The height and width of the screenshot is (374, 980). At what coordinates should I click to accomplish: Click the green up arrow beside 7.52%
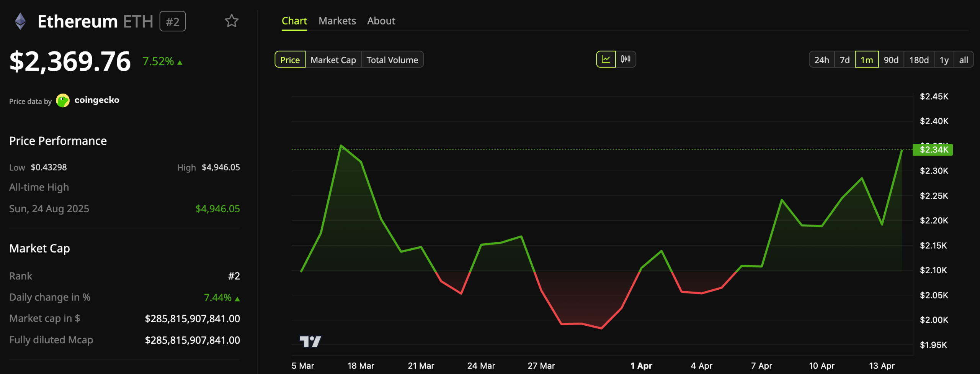(x=180, y=61)
